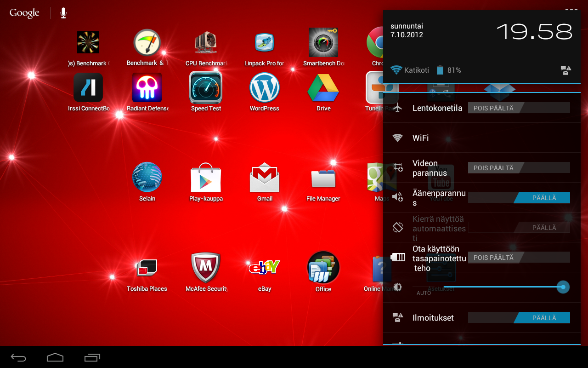Launch the Office app
Viewport: 588px width, 368px height.
click(x=323, y=272)
